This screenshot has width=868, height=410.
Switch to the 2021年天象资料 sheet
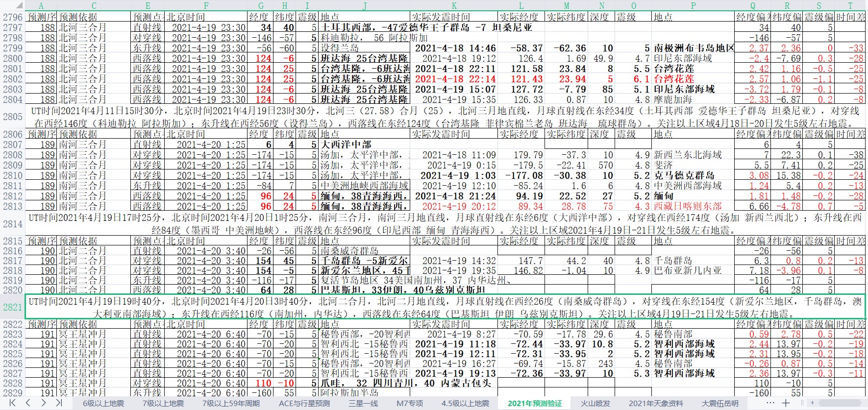tap(656, 403)
